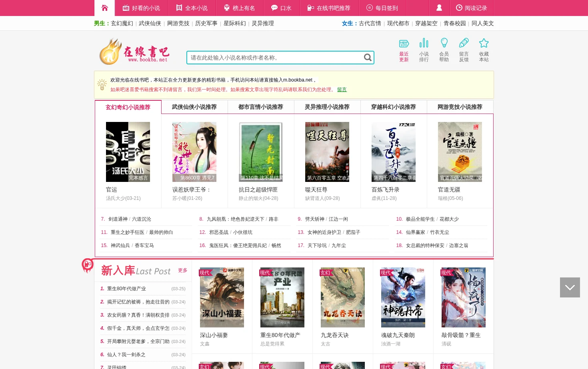The width and height of the screenshot is (588, 369).
Task: Open 现代都市 category link
Action: pyautogui.click(x=398, y=23)
